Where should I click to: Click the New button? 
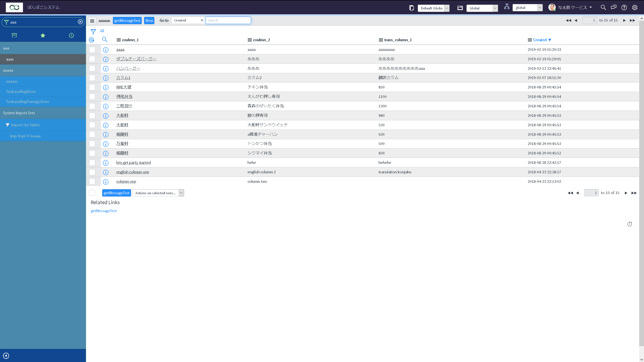click(x=149, y=21)
